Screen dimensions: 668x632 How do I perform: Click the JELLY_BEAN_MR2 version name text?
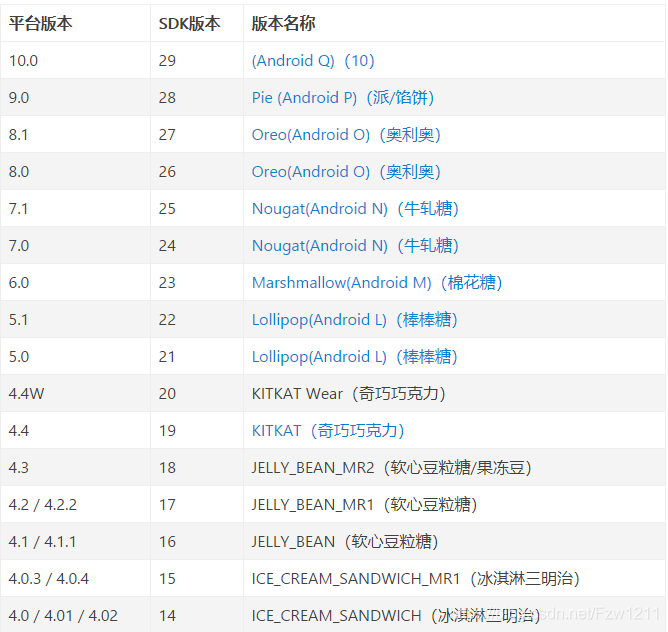[x=391, y=468]
